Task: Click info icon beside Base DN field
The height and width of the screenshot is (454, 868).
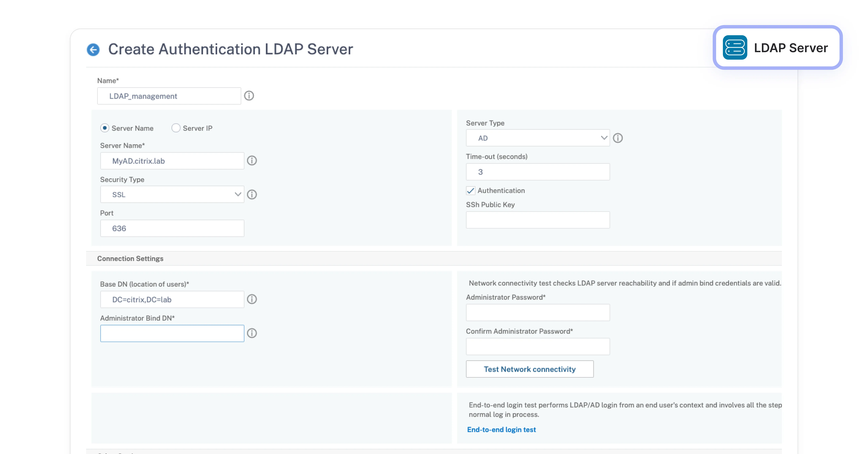Action: 252,299
